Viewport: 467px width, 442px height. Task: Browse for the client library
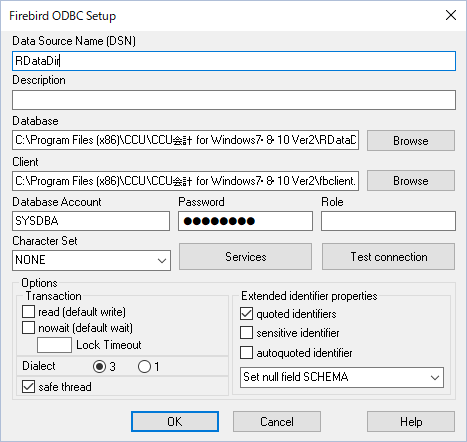pyautogui.click(x=411, y=181)
